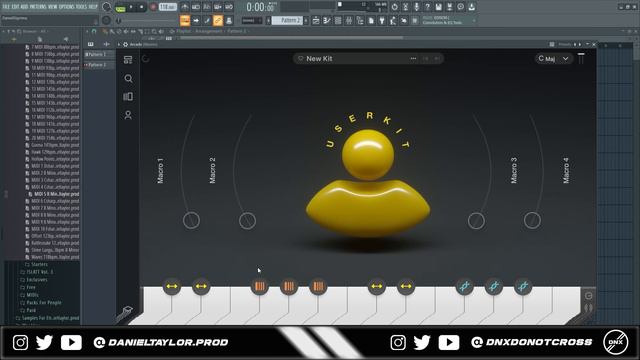Click the FL Studio save project icon

click(x=438, y=7)
